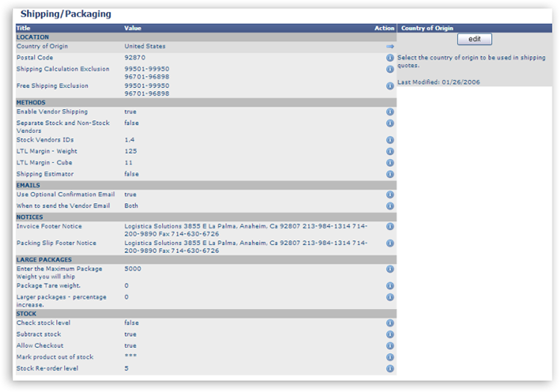The width and height of the screenshot is (560, 392).
Task: Click the Allow Checkout label
Action: pyautogui.click(x=40, y=346)
